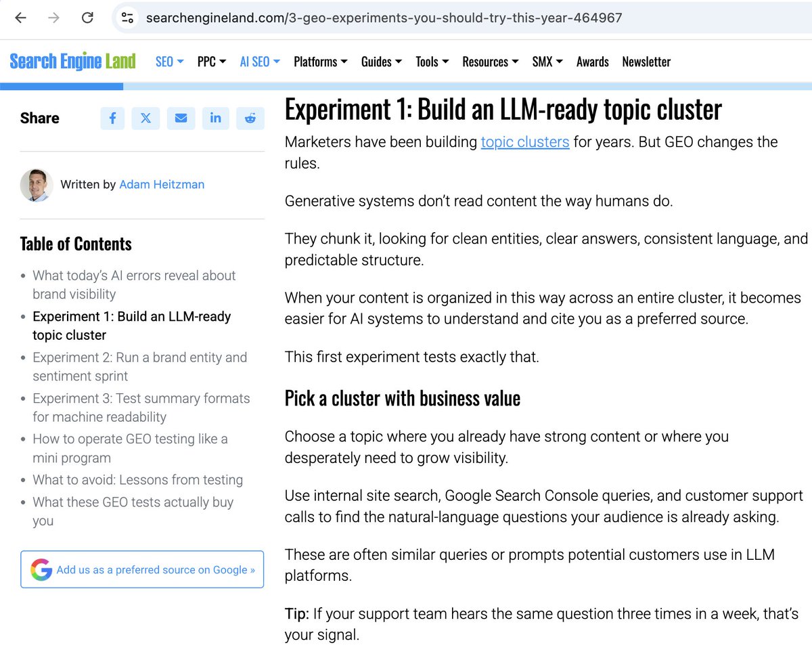Click the sentence 'This first experiment tests exactly that.'
The image size is (812, 658).
point(412,357)
